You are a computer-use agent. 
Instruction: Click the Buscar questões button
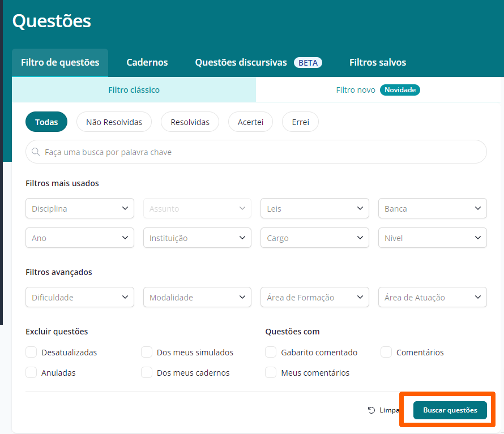tap(450, 410)
